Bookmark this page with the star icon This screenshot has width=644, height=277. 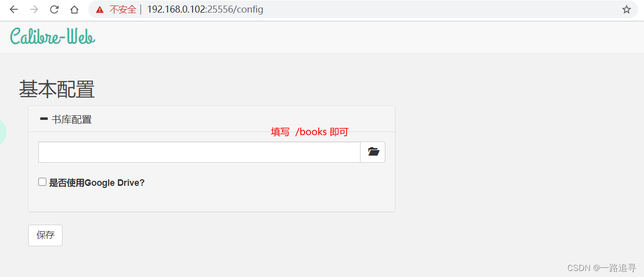coord(626,10)
